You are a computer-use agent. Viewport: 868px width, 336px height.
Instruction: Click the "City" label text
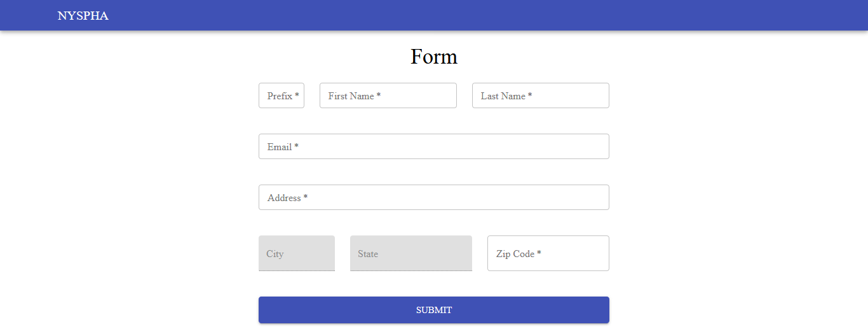pos(275,254)
